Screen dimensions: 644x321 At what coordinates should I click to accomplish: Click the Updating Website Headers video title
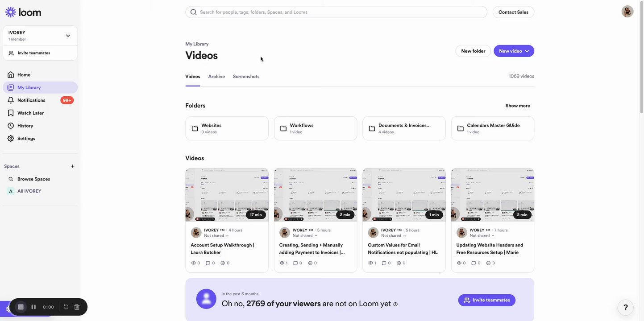coord(490,249)
